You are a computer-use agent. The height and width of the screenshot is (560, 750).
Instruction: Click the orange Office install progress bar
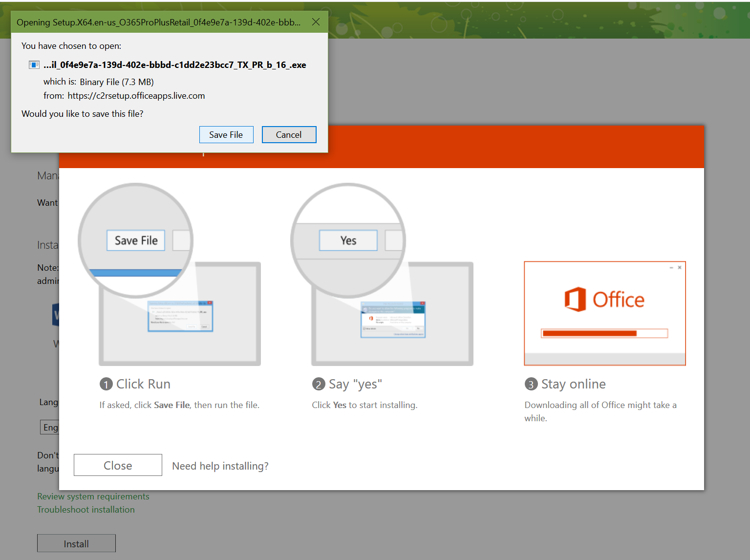pyautogui.click(x=604, y=333)
